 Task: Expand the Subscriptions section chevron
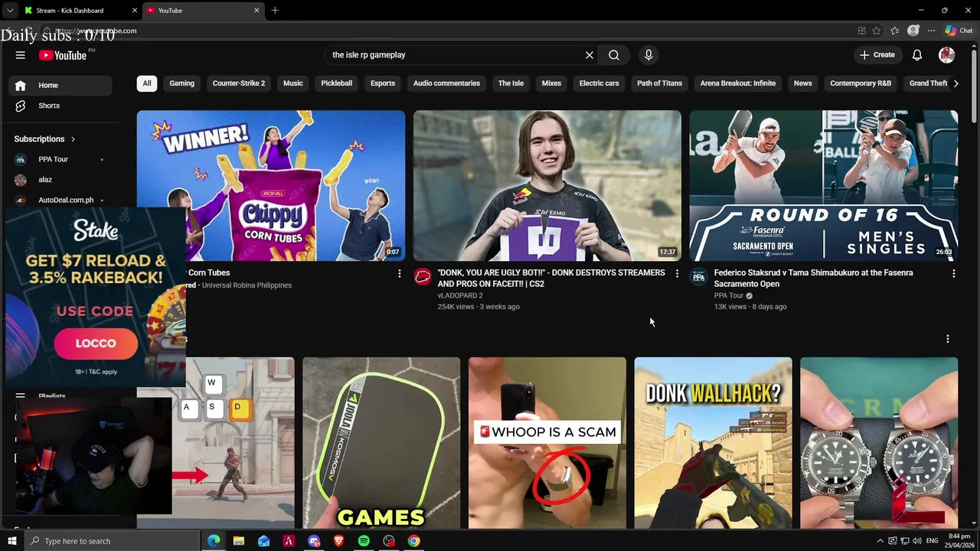(73, 139)
